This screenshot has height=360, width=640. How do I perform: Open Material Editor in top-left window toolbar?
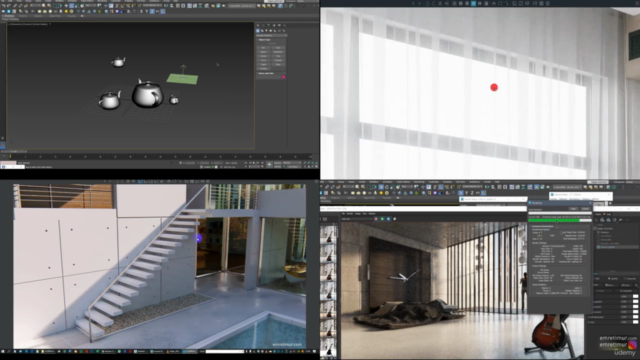(207, 6)
